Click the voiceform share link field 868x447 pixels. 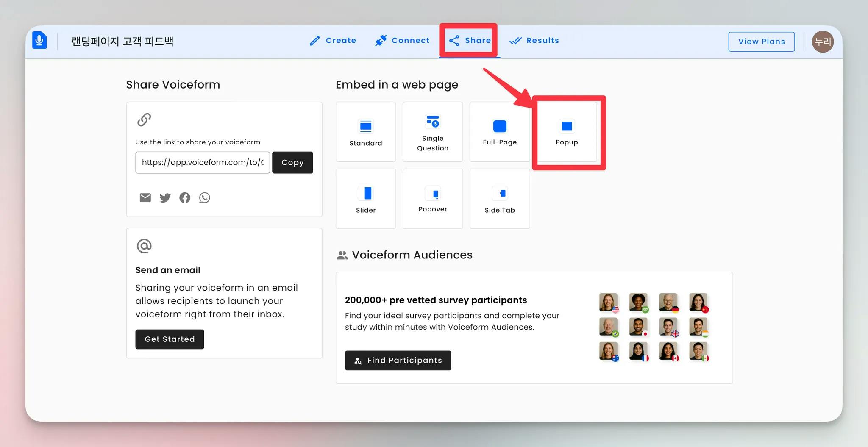(203, 162)
